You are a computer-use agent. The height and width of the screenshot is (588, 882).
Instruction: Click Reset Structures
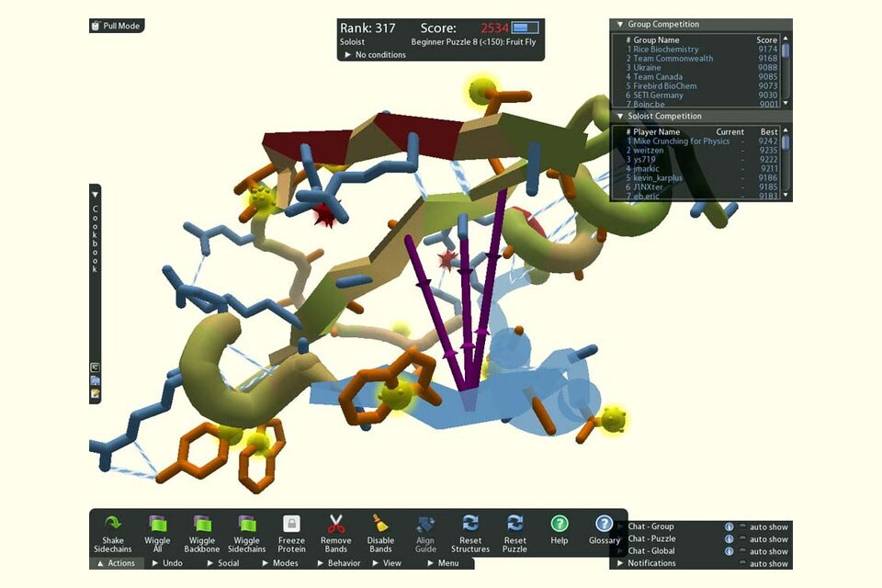tap(470, 534)
